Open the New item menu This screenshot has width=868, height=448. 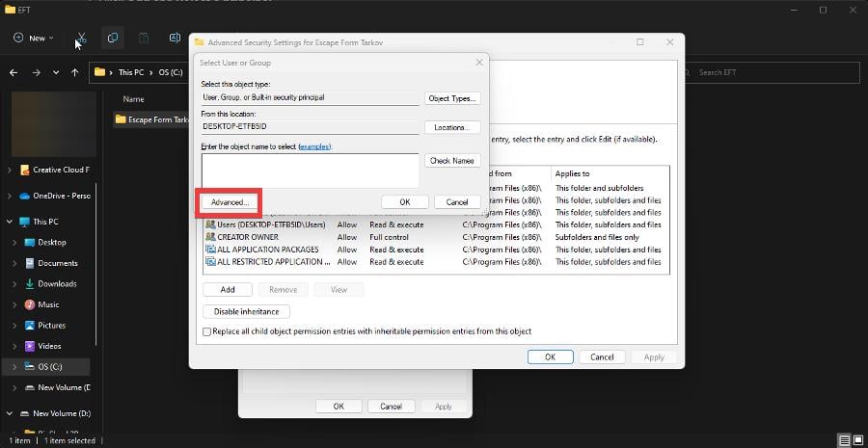point(34,39)
